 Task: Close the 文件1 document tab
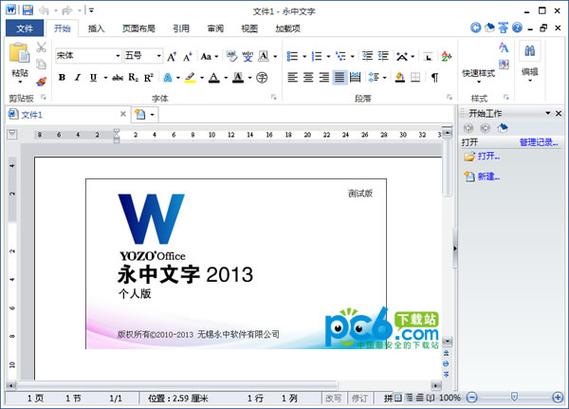(x=123, y=114)
